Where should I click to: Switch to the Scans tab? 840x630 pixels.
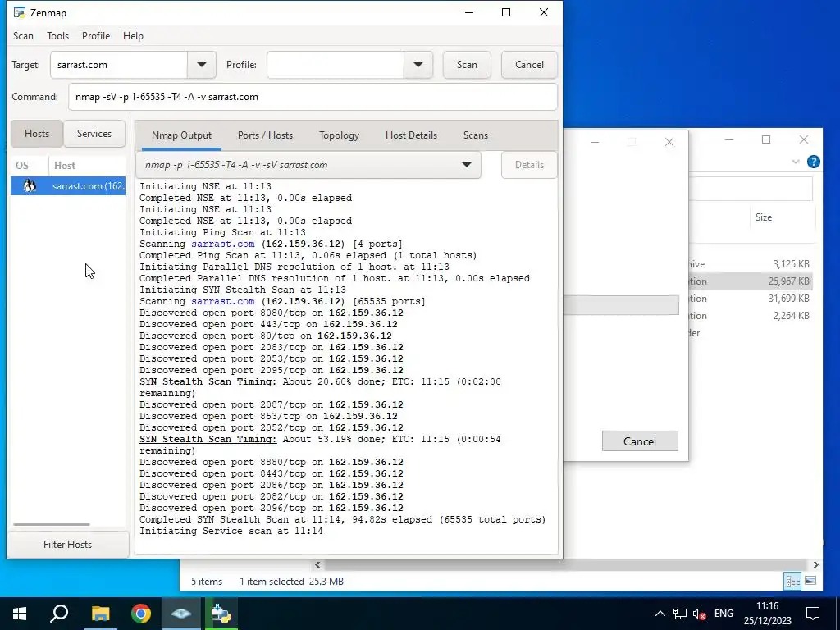pos(476,135)
